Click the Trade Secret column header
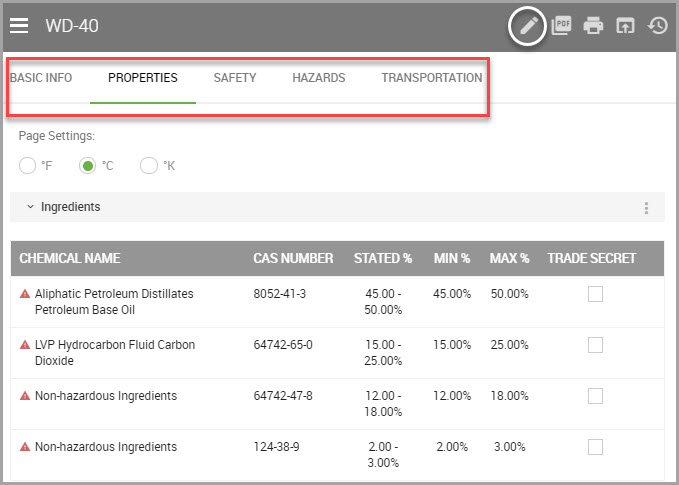 [x=592, y=259]
